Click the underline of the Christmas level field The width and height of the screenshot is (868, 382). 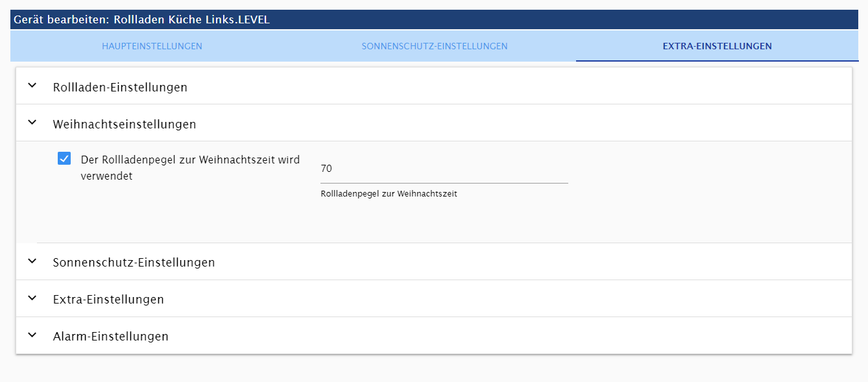[x=444, y=184]
